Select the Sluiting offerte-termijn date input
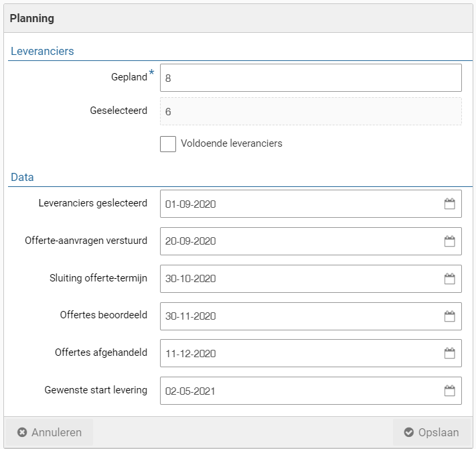This screenshot has width=476, height=449. pos(301,279)
